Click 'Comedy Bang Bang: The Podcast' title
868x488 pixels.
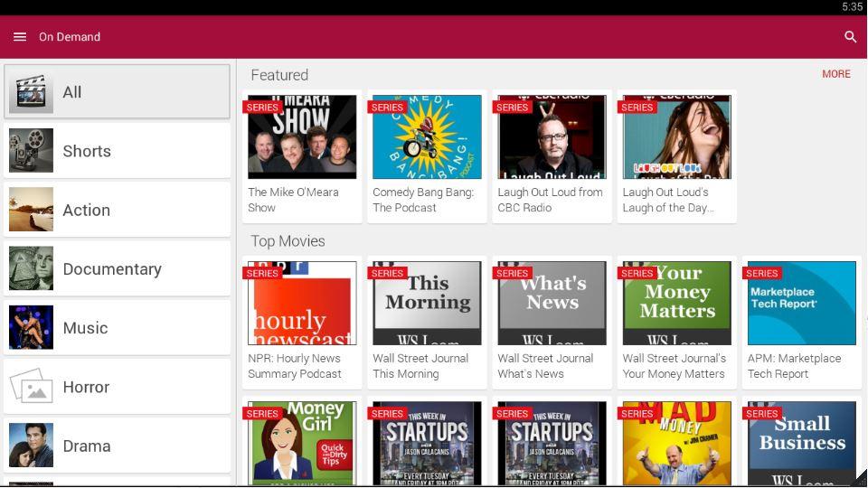[x=423, y=200]
